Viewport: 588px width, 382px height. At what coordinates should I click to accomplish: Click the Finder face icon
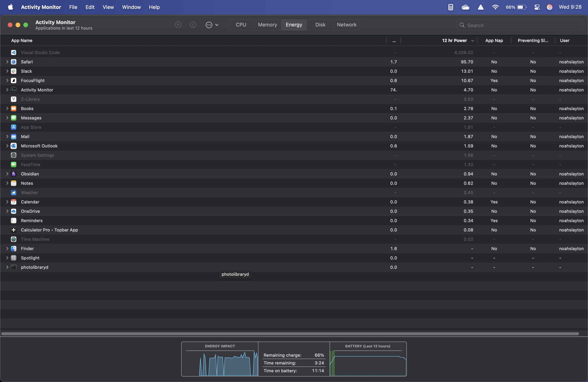pos(14,248)
